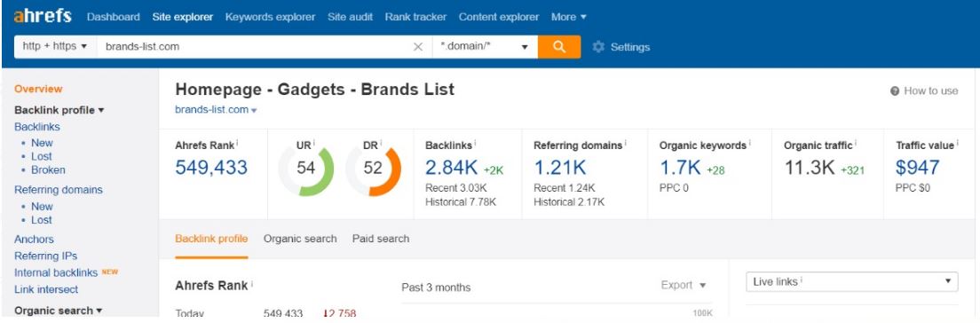Image resolution: width=980 pixels, height=323 pixels.
Task: Collapse the Organic search sidebar section
Action: [58, 311]
